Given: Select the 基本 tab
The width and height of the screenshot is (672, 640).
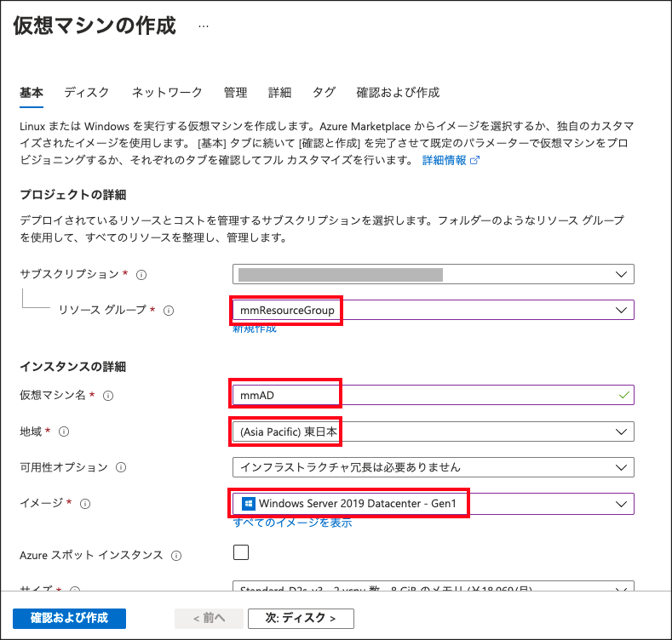Looking at the screenshot, I should [x=32, y=93].
